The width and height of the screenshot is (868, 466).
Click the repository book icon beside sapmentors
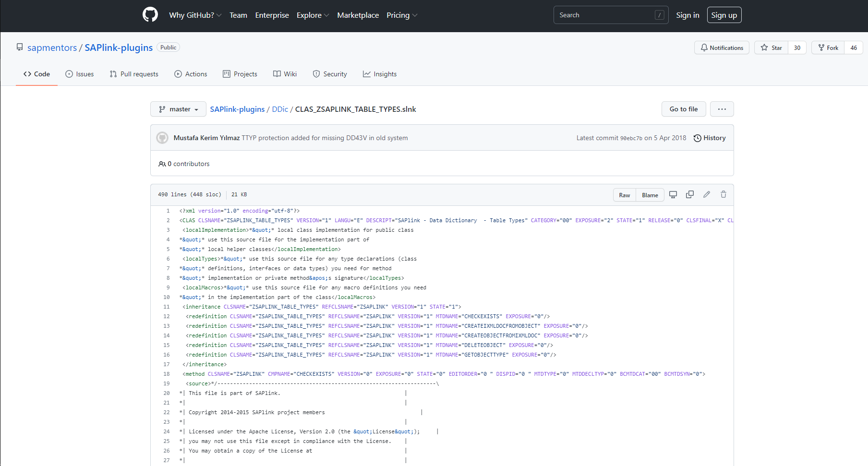20,48
